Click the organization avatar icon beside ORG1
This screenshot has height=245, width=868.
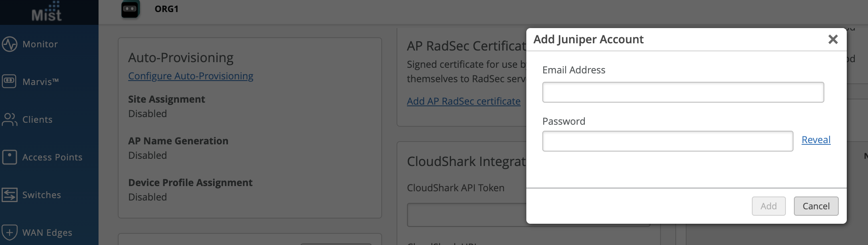point(130,9)
